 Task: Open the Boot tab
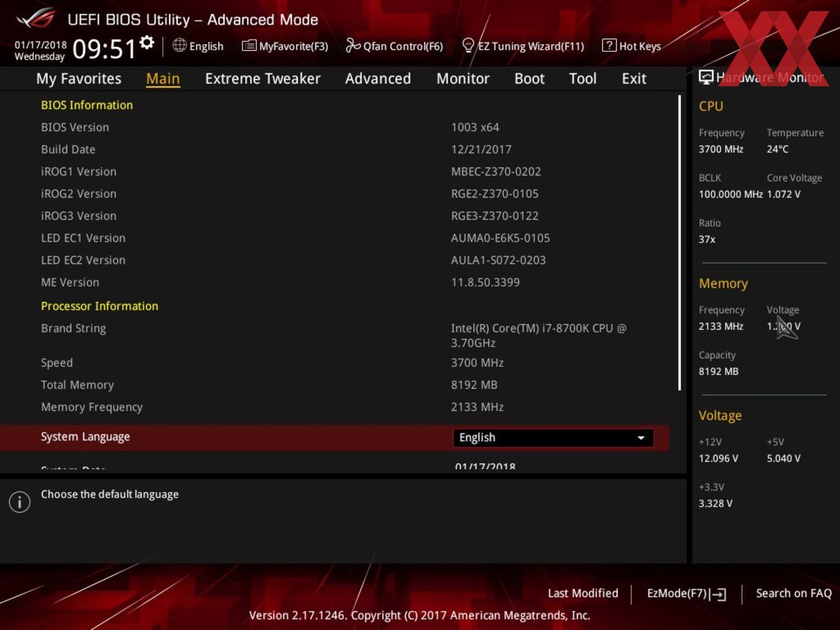(x=529, y=78)
